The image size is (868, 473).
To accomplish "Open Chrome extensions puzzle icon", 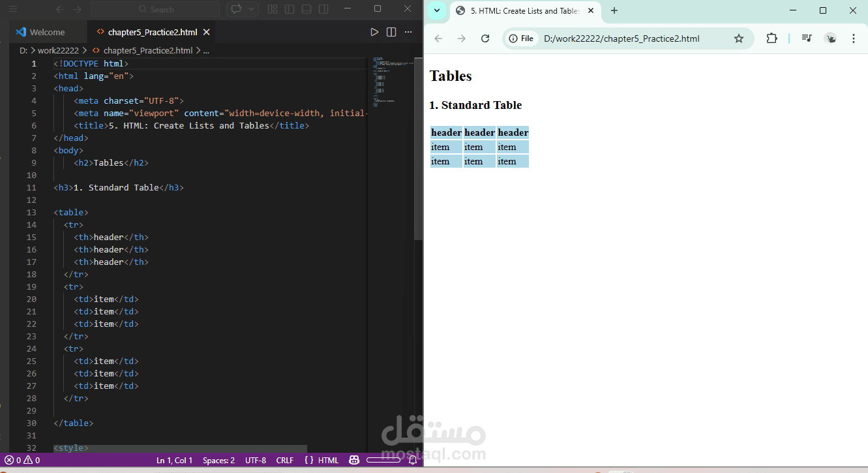I will (x=771, y=38).
